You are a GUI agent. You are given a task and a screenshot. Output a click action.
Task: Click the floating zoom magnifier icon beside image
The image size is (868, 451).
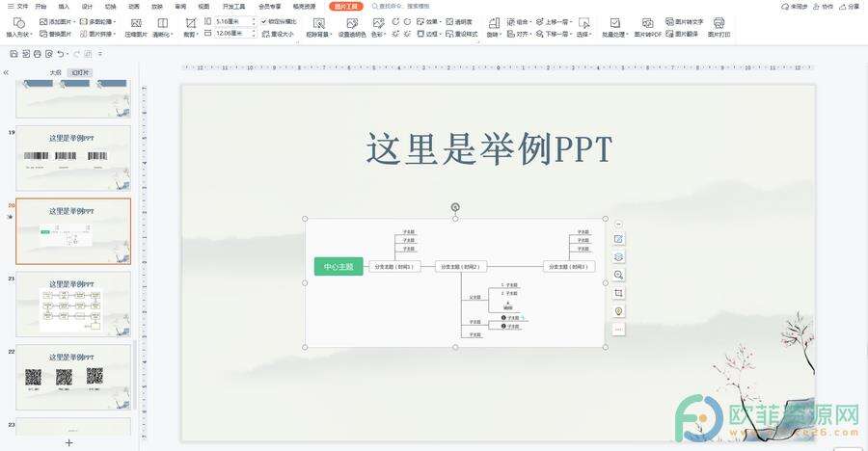619,275
